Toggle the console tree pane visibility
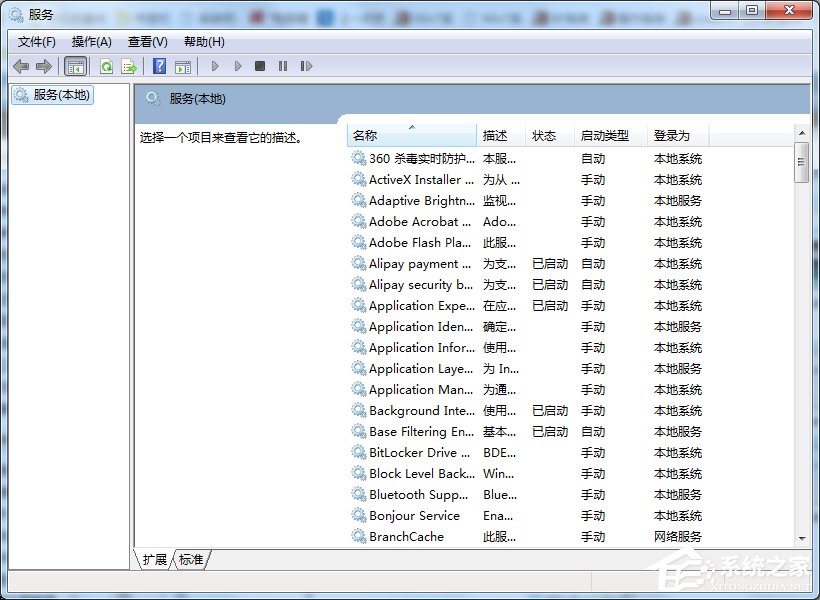 pyautogui.click(x=76, y=66)
